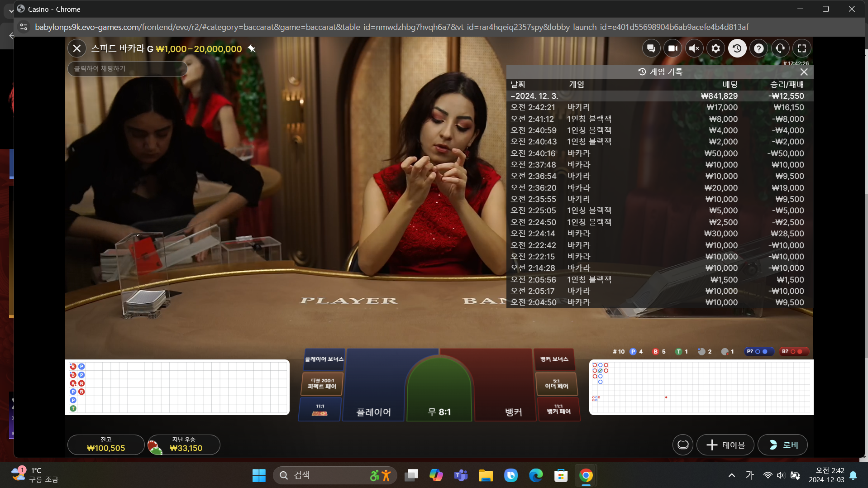Screen dimensions: 868x488
Task: Bet on the 11:1 player pair spot
Action: (x=320, y=409)
